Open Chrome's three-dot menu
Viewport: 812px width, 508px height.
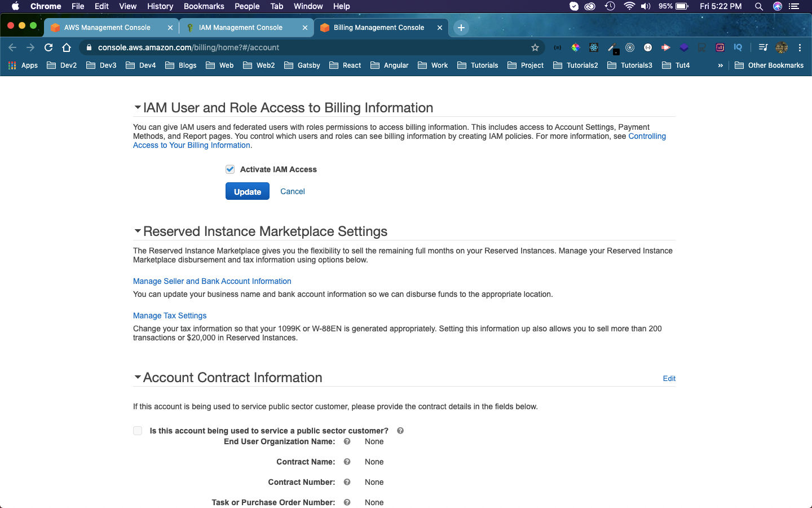click(800, 47)
